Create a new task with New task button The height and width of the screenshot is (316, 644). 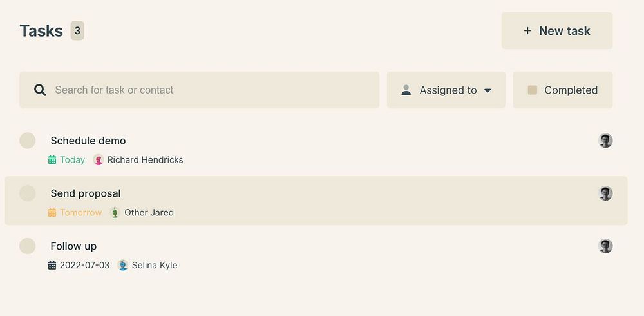pyautogui.click(x=556, y=31)
